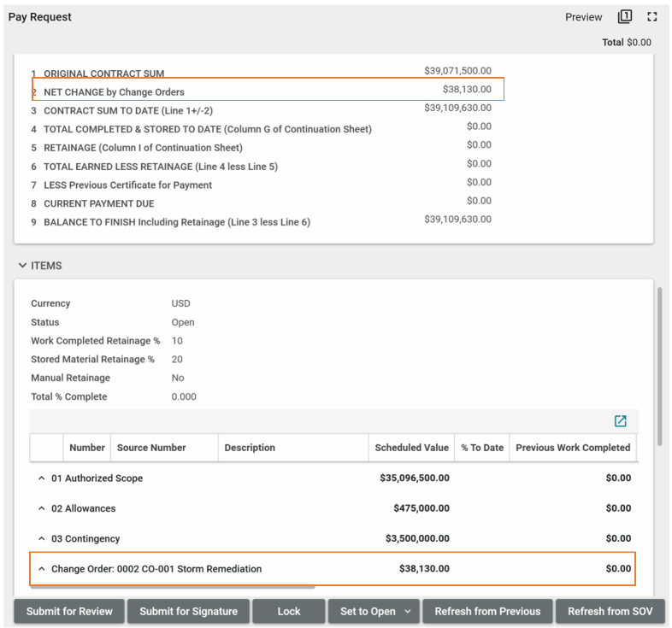Click the Description column header
This screenshot has height=628, width=672.
[250, 448]
